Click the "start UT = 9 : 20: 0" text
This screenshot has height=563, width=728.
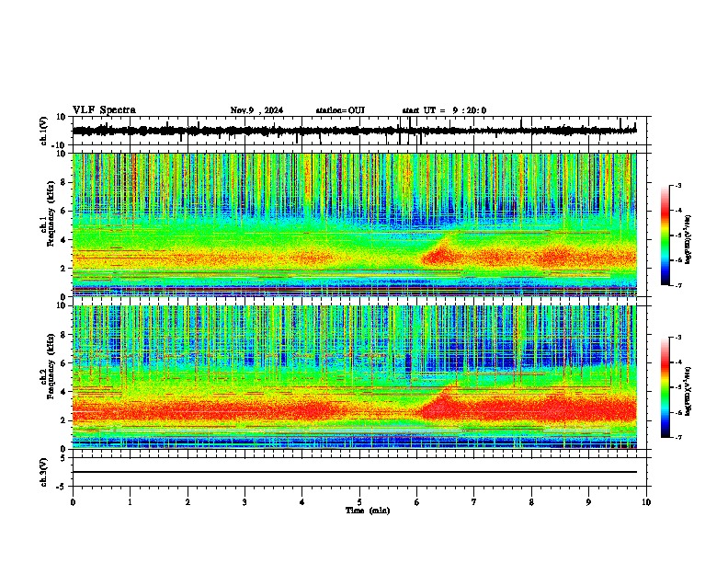tap(444, 110)
